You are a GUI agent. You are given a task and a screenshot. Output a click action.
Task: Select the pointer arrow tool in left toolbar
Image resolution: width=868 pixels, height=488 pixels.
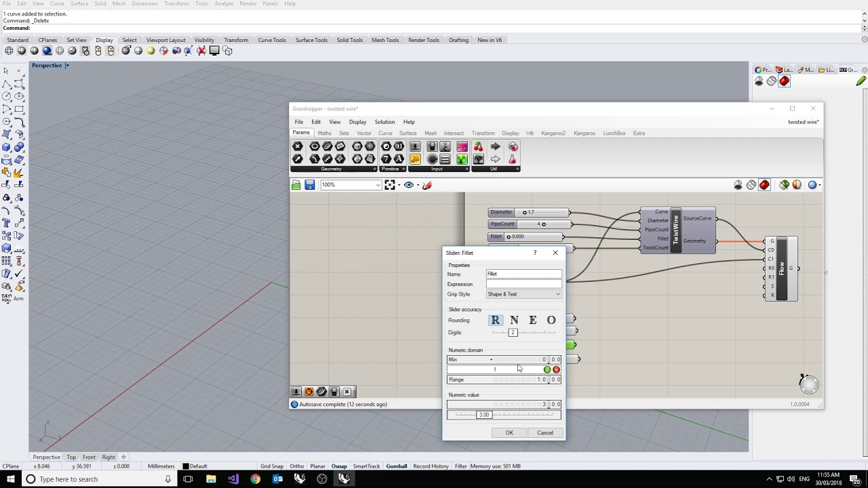[6, 70]
